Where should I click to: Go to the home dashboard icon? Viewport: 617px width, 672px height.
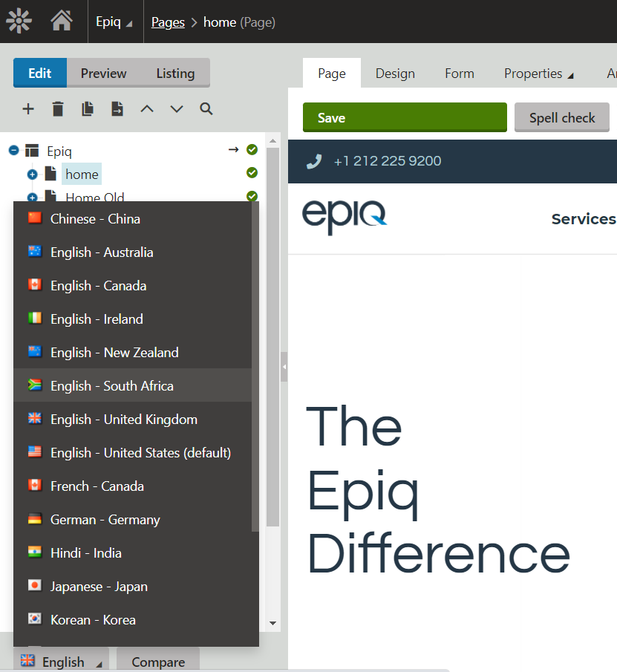[62, 21]
